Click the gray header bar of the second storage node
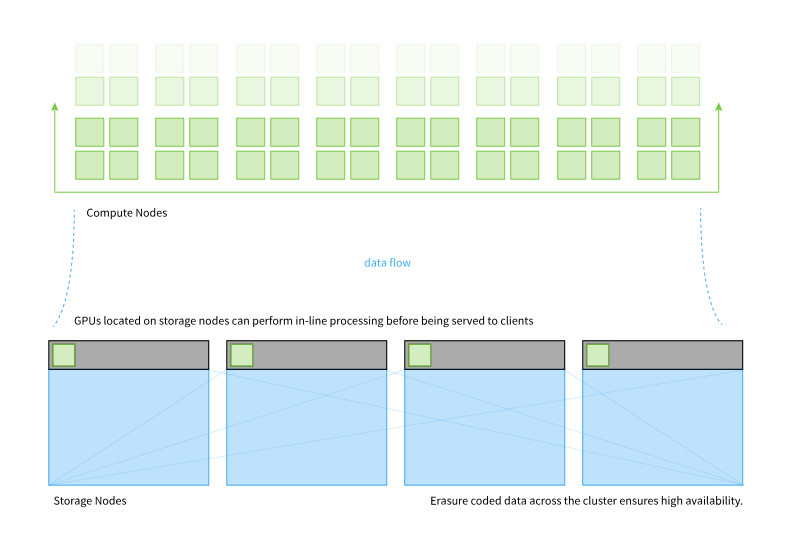Screen dimensions: 789x551 (x=307, y=355)
